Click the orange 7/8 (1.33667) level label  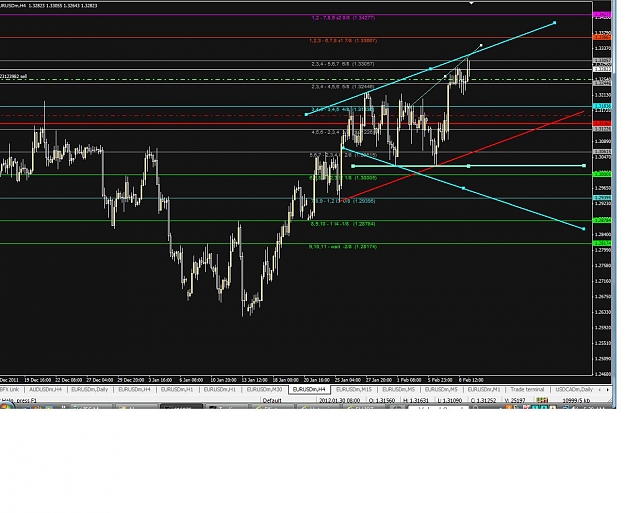pos(343,41)
